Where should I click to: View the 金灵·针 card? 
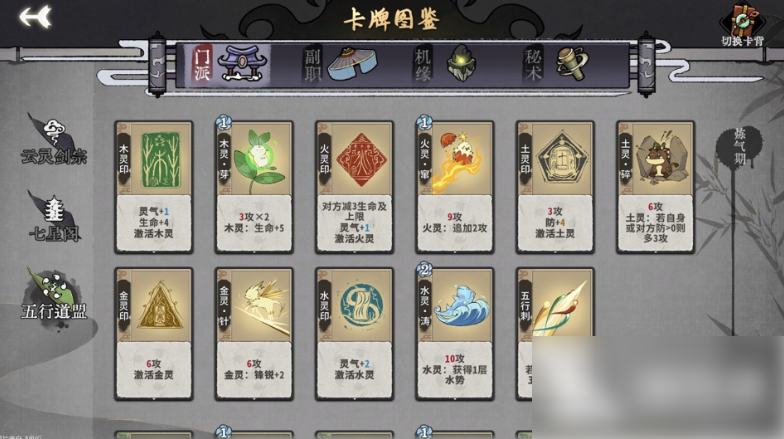pos(254,334)
